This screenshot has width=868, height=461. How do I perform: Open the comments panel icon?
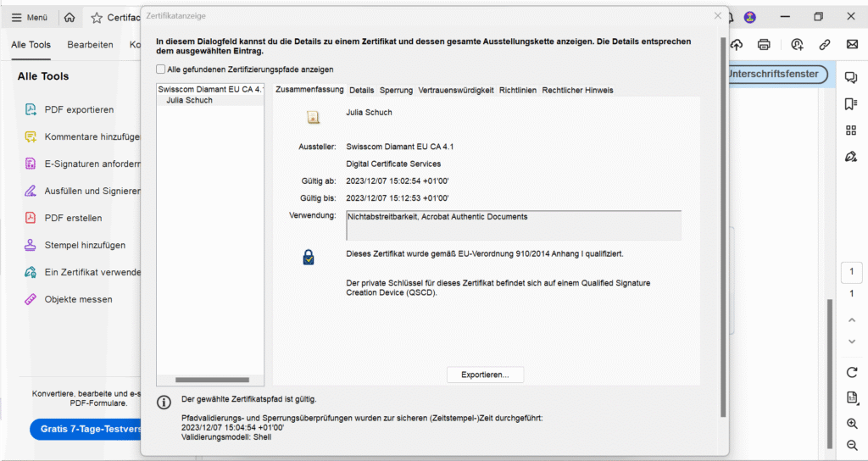[851, 77]
